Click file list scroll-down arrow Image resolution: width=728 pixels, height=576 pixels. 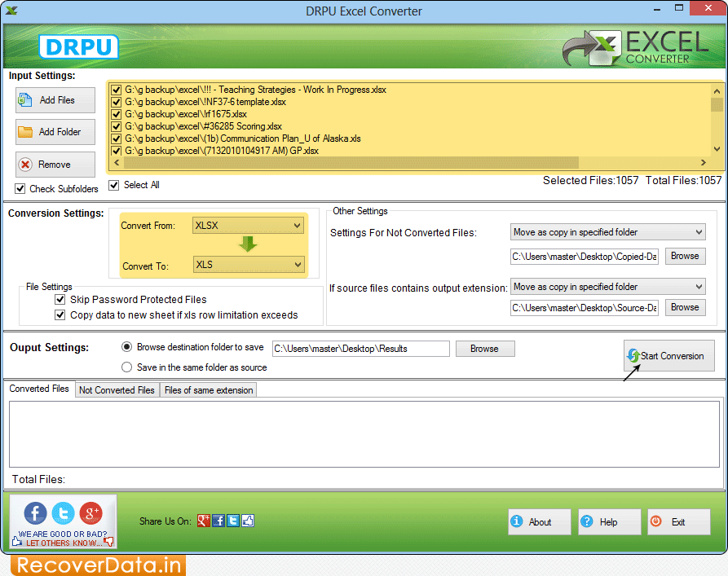717,149
